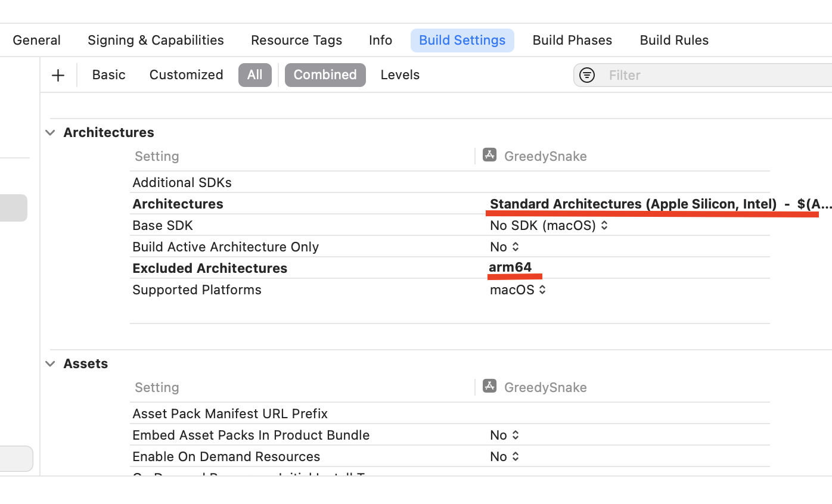Click GreedySnake app icon in Assets header

(489, 386)
